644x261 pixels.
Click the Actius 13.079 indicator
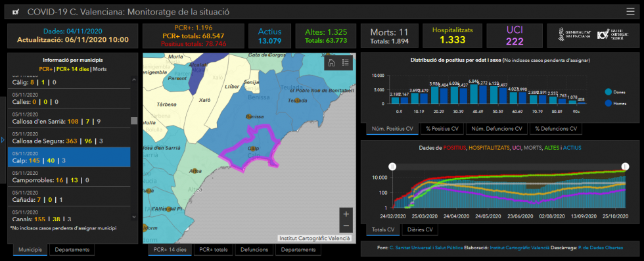tap(269, 36)
